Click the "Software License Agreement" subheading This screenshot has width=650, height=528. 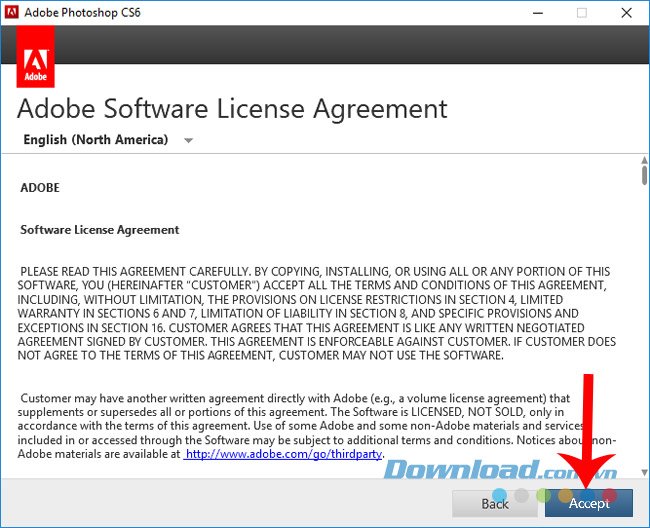tap(100, 230)
